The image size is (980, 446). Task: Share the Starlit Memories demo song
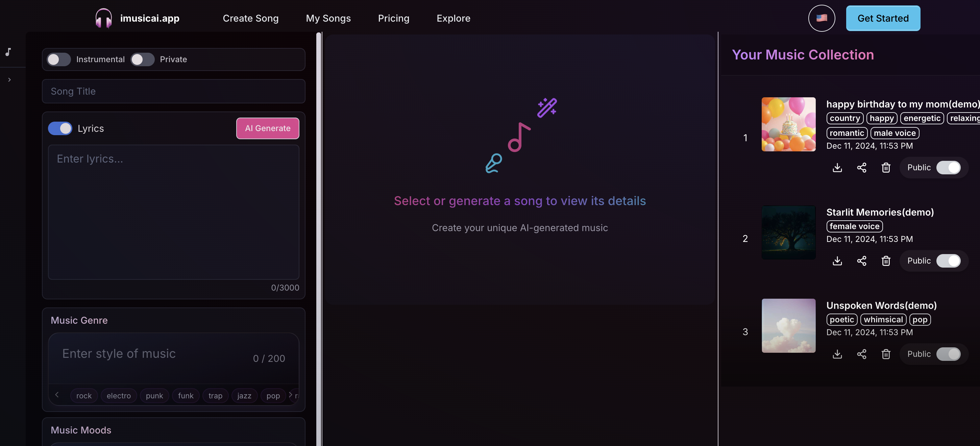click(x=861, y=261)
